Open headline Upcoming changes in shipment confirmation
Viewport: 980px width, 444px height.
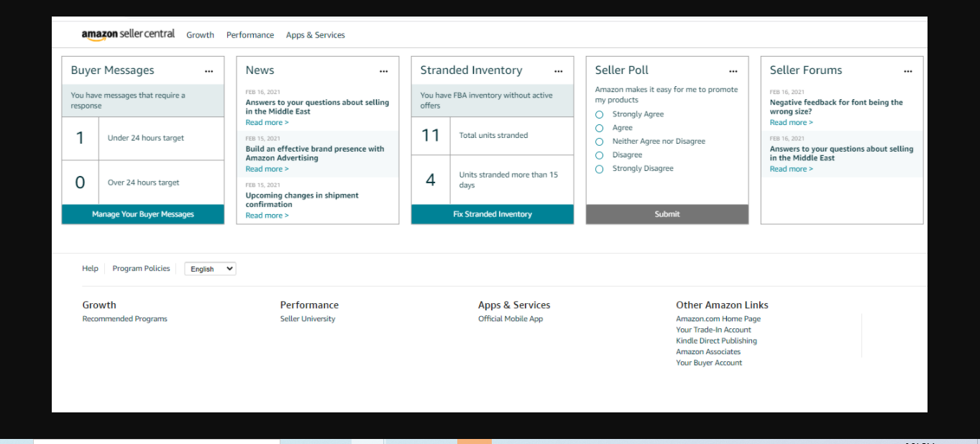[x=302, y=200]
